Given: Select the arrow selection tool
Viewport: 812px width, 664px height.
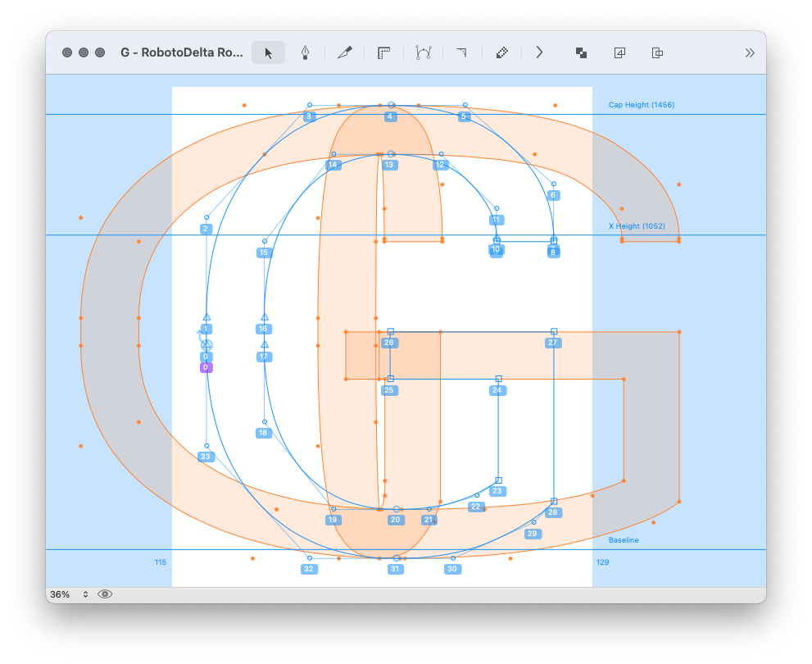Looking at the screenshot, I should tap(268, 52).
